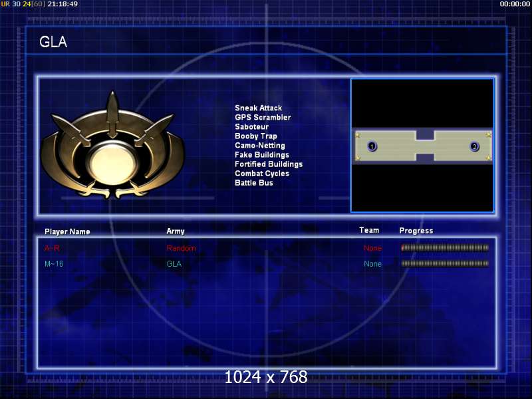532x399 pixels.
Task: Click the bottom-right star marker on the map
Action: 488,158
